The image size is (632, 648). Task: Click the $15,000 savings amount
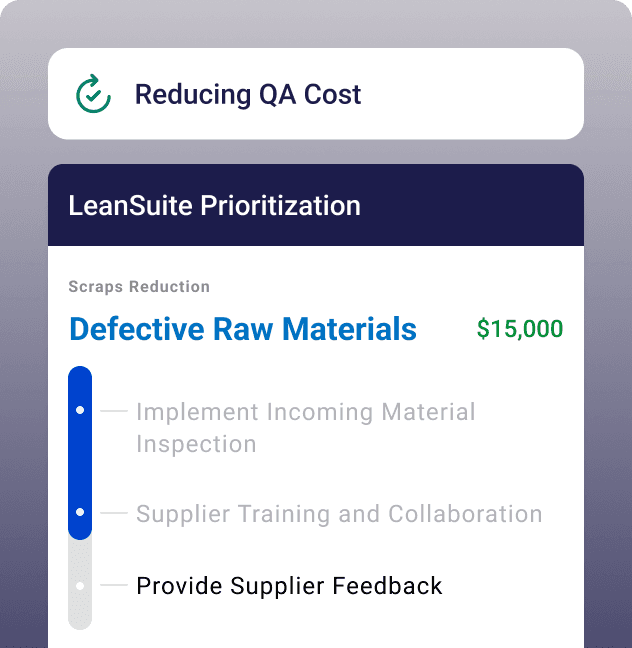pos(519,329)
